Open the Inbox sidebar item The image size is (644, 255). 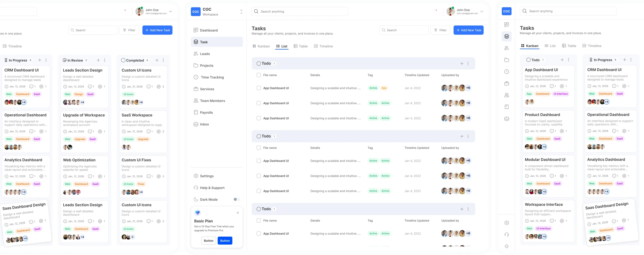click(204, 124)
